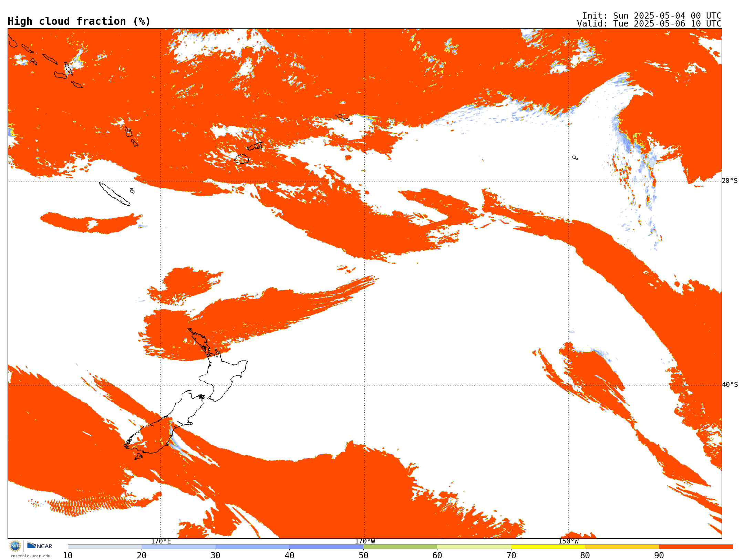This screenshot has height=560, width=744.
Task: Click the colorbar tick label 40
Action: [289, 556]
